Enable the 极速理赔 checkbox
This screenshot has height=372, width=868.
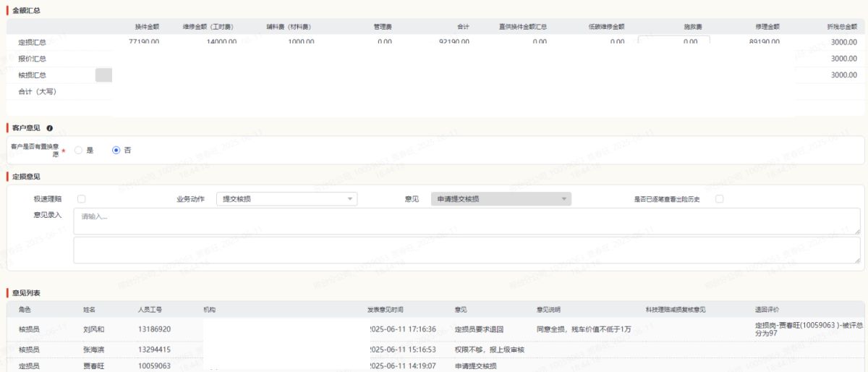(82, 199)
